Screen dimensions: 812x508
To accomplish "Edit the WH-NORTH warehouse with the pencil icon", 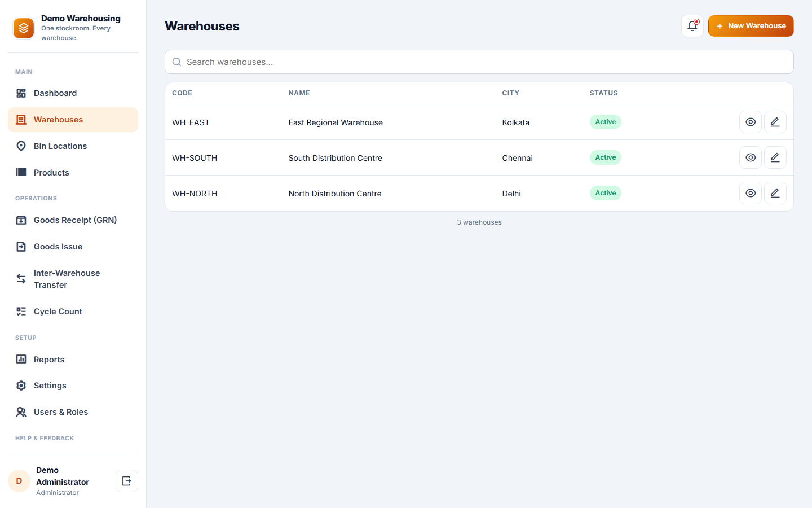I will [x=775, y=193].
